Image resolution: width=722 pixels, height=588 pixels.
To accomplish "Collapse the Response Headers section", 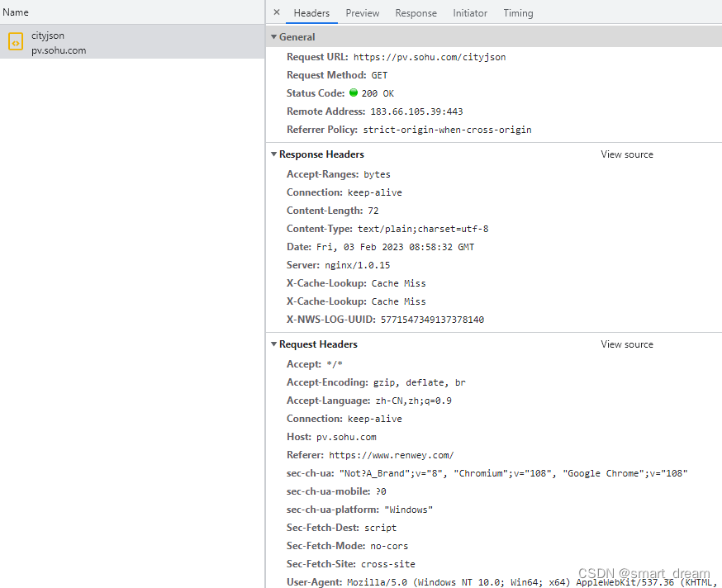I will [x=274, y=154].
